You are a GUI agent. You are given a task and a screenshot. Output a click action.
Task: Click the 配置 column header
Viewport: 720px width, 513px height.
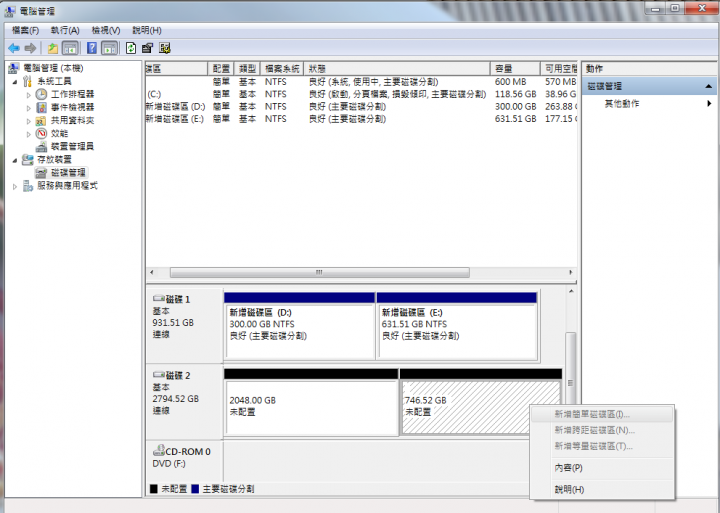coord(221,69)
